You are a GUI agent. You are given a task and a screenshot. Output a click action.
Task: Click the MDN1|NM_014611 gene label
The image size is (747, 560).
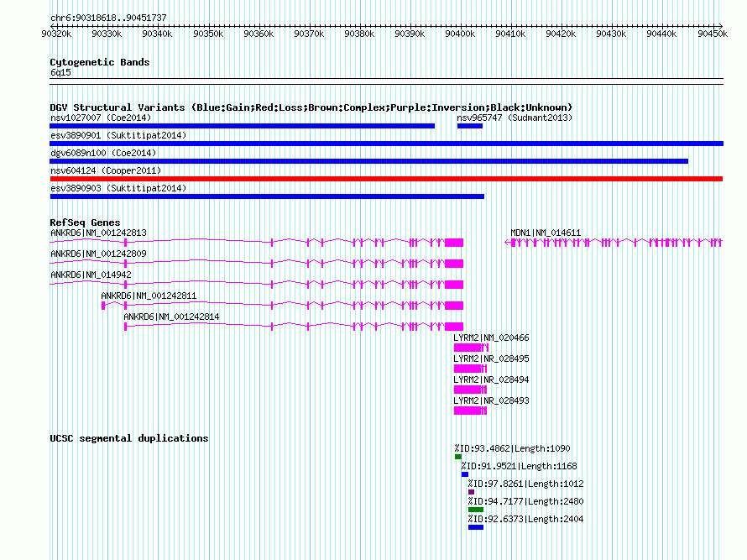(546, 233)
